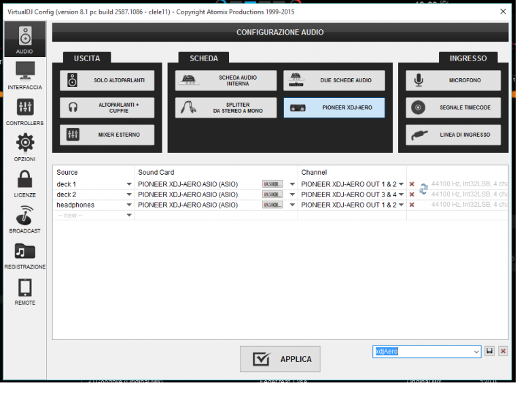Open channel dropdown for headphones
532x408 pixels.
401,205
